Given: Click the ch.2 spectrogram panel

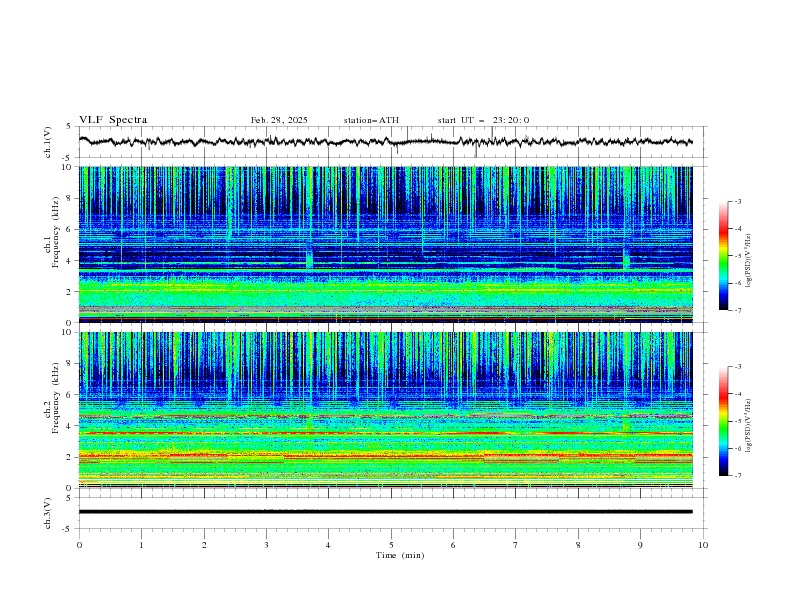Looking at the screenshot, I should pyautogui.click(x=385, y=410).
